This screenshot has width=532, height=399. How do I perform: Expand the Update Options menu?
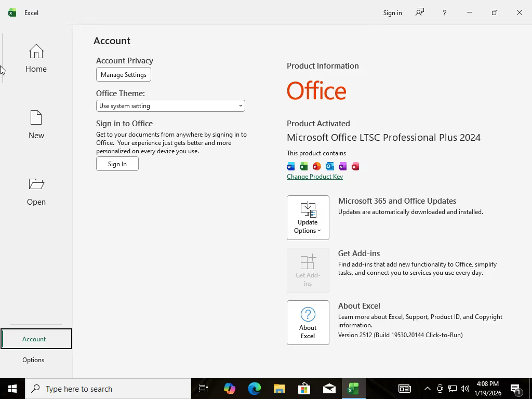308,218
